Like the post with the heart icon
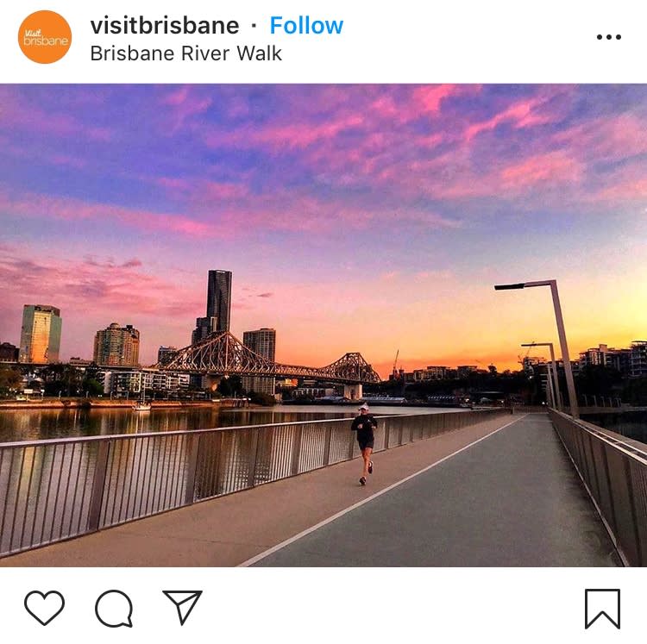The image size is (647, 644). click(x=44, y=608)
